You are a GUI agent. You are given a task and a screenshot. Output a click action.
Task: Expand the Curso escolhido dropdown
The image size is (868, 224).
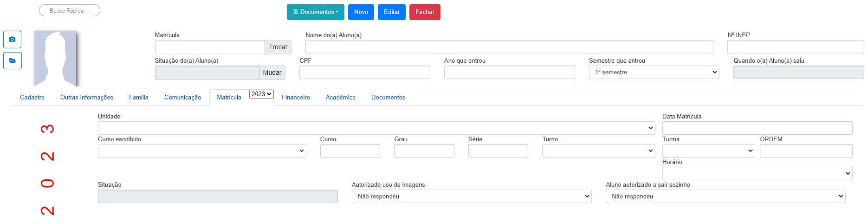tap(202, 151)
